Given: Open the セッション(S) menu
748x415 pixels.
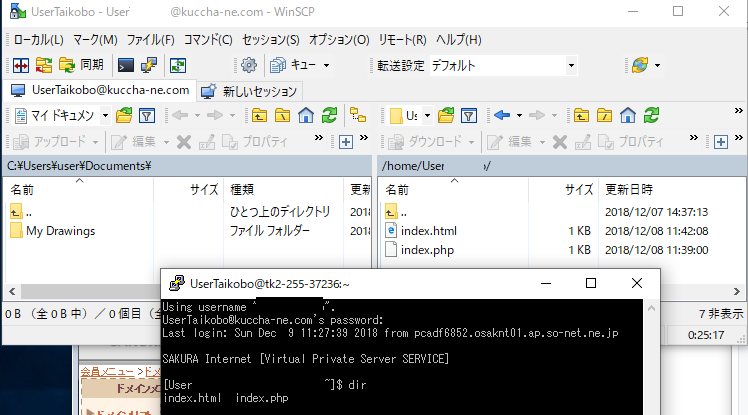Looking at the screenshot, I should click(270, 40).
